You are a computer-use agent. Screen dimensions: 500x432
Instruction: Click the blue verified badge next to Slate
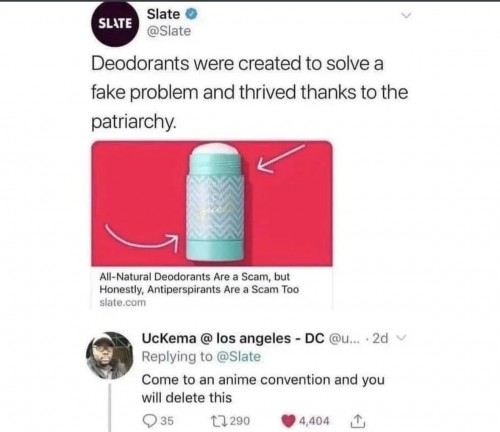191,14
